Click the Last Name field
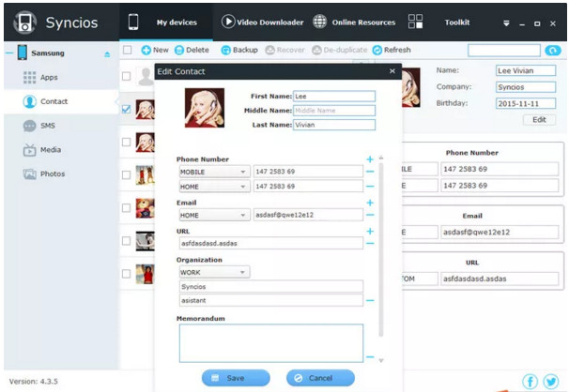This screenshot has height=392, width=569. point(334,125)
